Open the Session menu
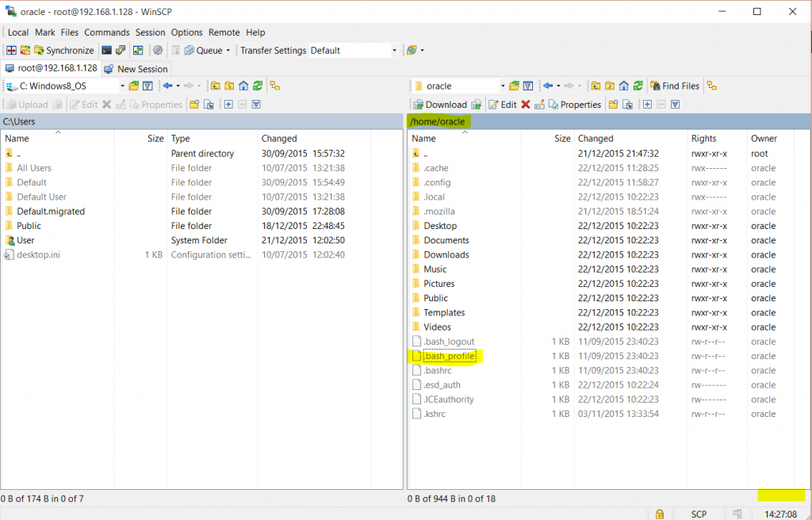The height and width of the screenshot is (520, 812). click(150, 32)
